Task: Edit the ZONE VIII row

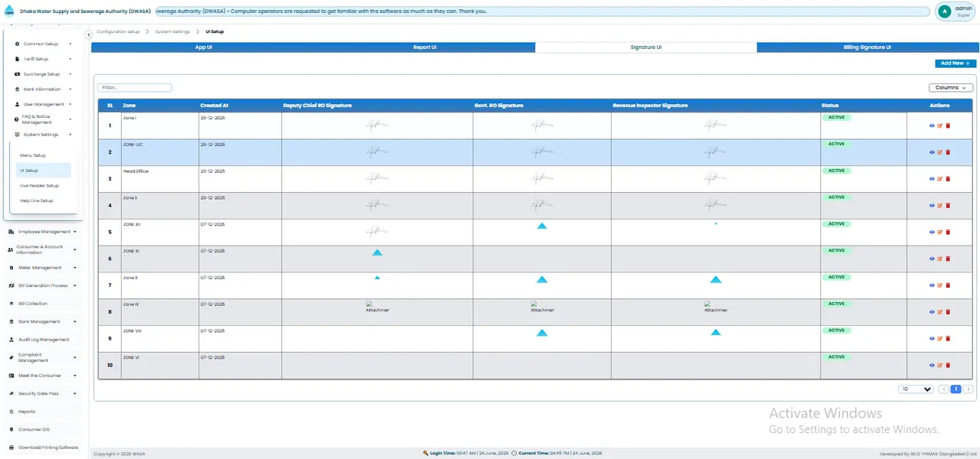Action: click(940, 338)
